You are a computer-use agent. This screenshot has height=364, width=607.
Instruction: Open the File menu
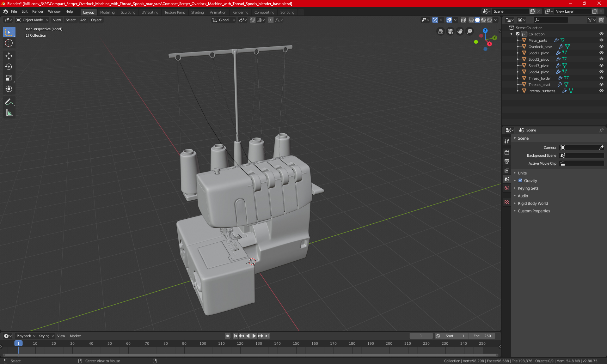click(x=14, y=11)
